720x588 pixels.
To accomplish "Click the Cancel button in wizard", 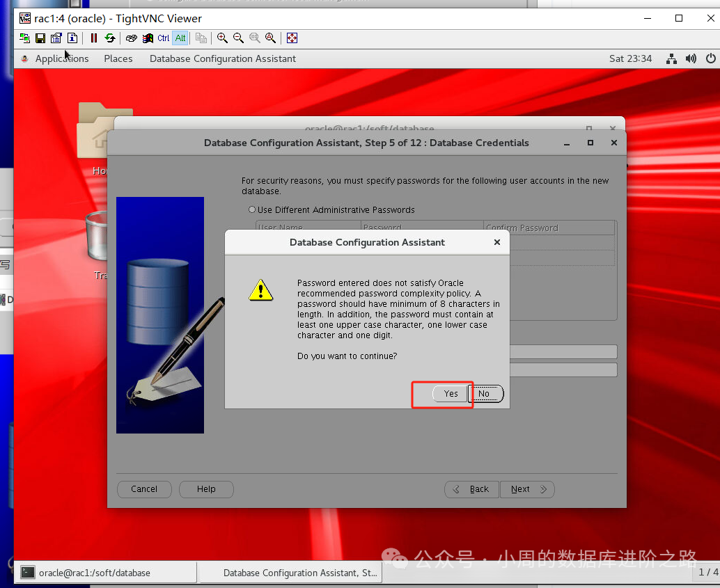I will click(144, 489).
